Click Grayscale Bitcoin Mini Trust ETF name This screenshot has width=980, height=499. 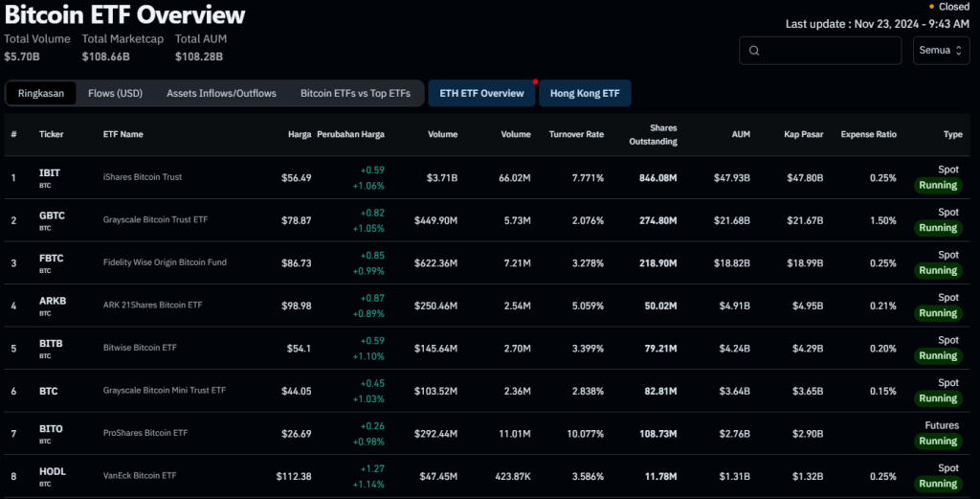(x=165, y=390)
